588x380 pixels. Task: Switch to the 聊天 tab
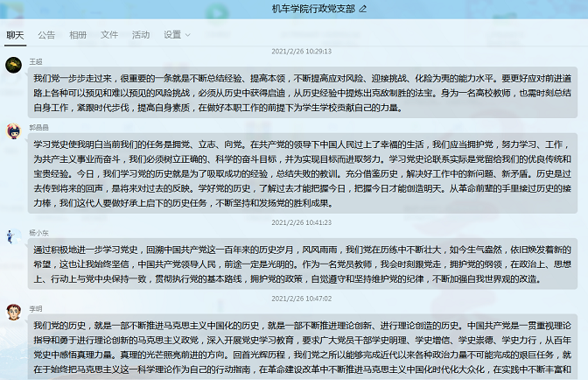pos(15,35)
